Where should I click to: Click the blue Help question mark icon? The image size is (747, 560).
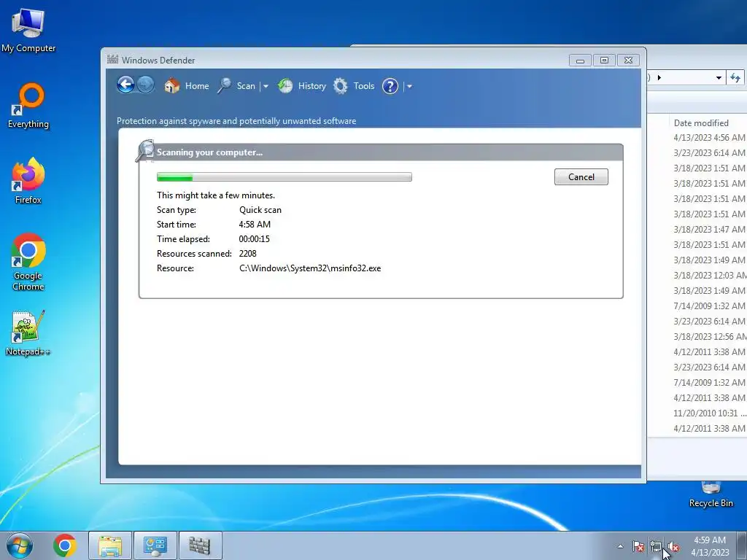pos(390,86)
